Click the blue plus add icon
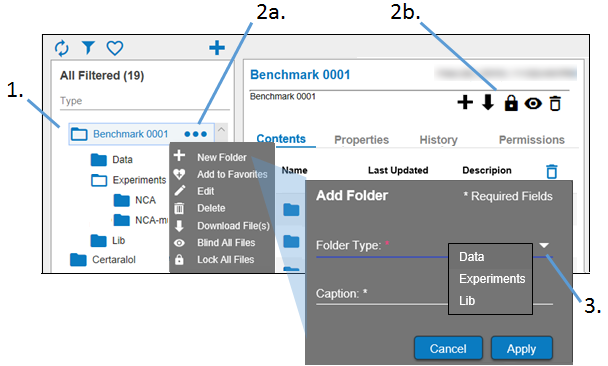The width and height of the screenshot is (608, 366). click(x=217, y=48)
